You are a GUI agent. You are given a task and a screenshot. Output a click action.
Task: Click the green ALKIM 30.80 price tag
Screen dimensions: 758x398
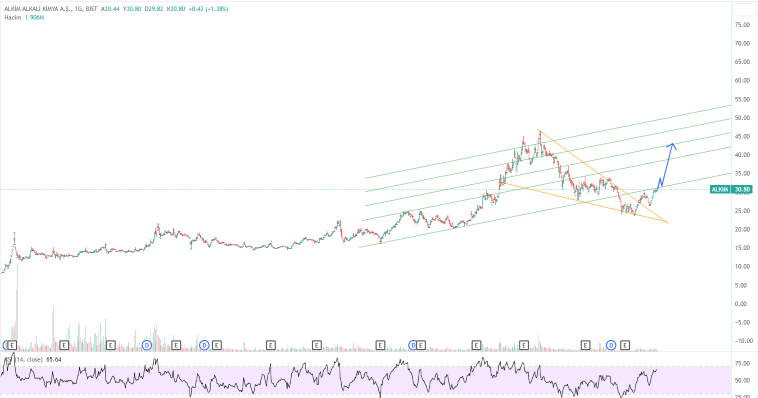pos(731,190)
